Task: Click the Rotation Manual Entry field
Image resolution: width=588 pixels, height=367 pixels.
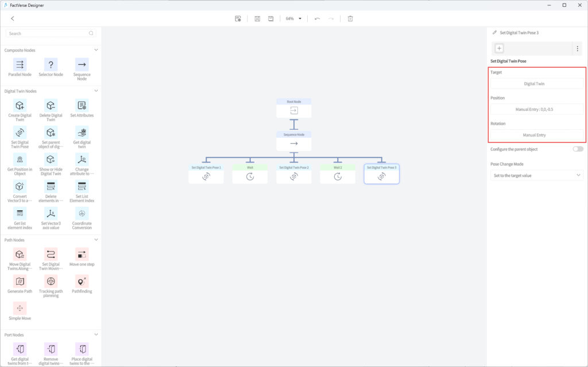Action: [537, 135]
